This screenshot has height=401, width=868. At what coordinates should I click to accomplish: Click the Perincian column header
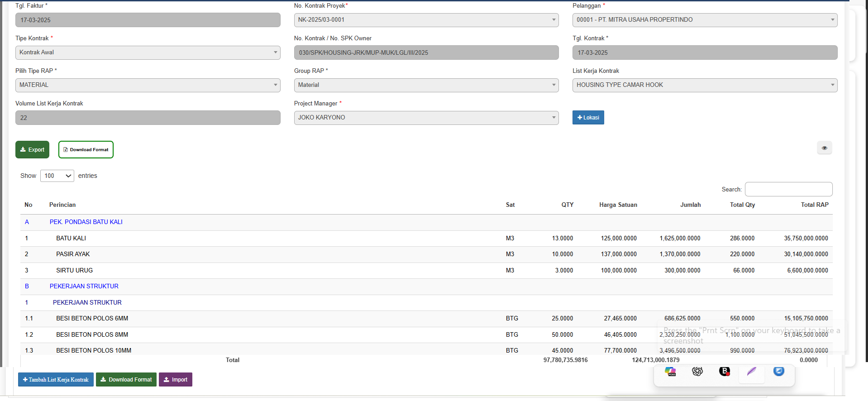coord(62,205)
